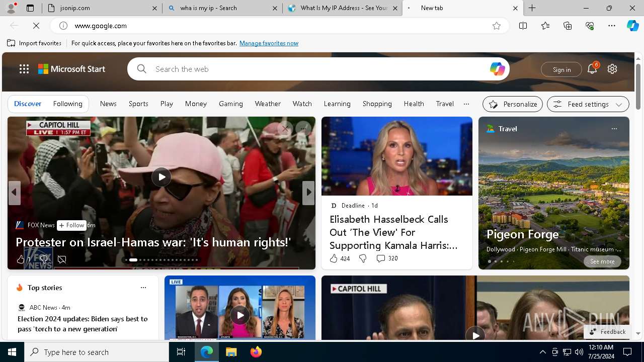Play the protester video
The image size is (644, 362).
pyautogui.click(x=161, y=177)
